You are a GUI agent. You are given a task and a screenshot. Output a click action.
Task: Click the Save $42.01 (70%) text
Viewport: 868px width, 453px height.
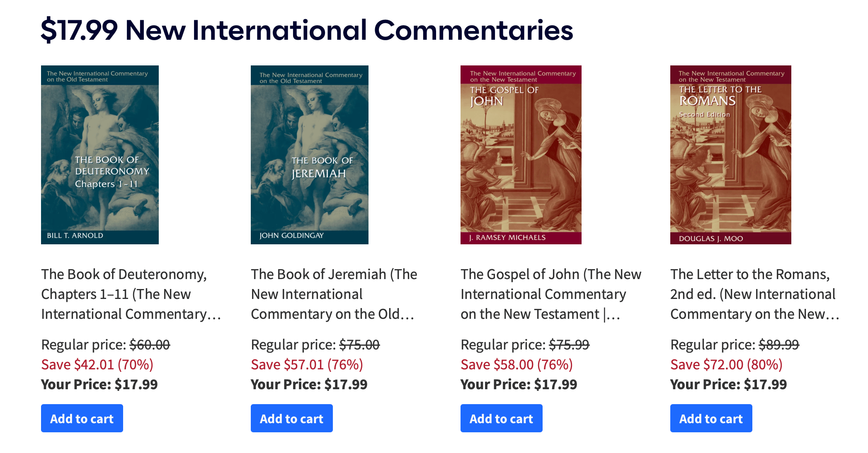click(x=97, y=364)
